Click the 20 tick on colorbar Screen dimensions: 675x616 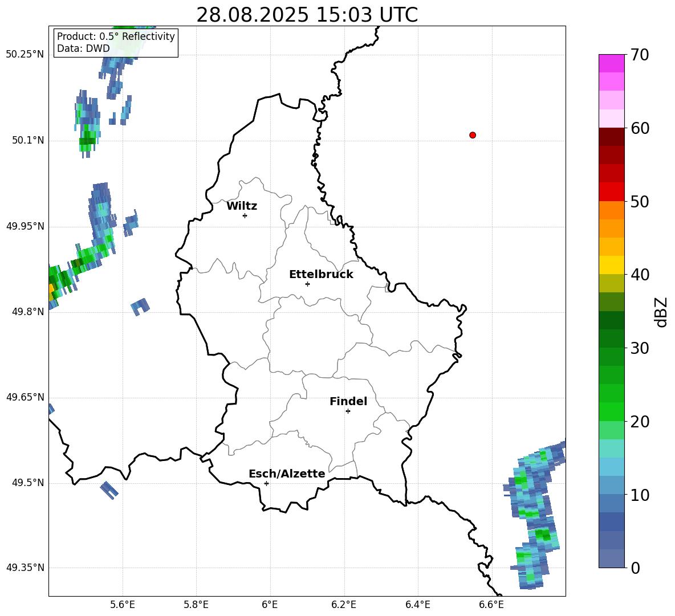tap(640, 422)
